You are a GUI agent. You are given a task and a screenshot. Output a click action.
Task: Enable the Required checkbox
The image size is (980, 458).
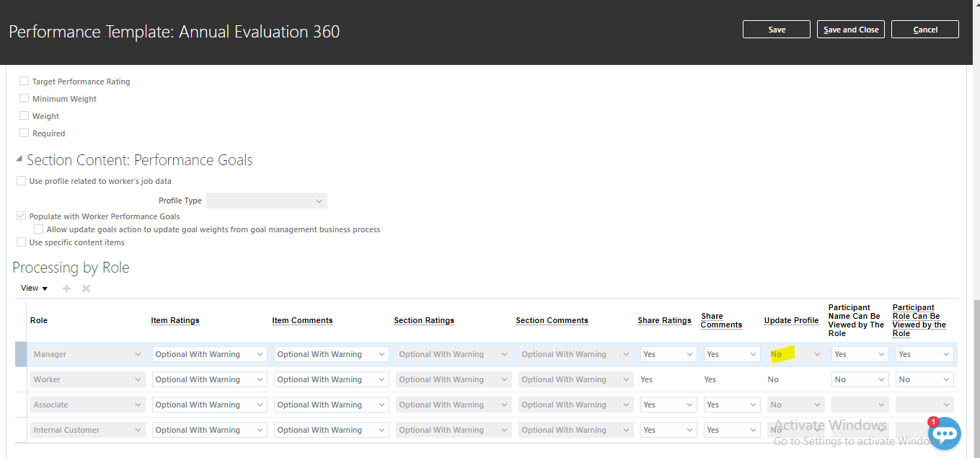coord(22,133)
